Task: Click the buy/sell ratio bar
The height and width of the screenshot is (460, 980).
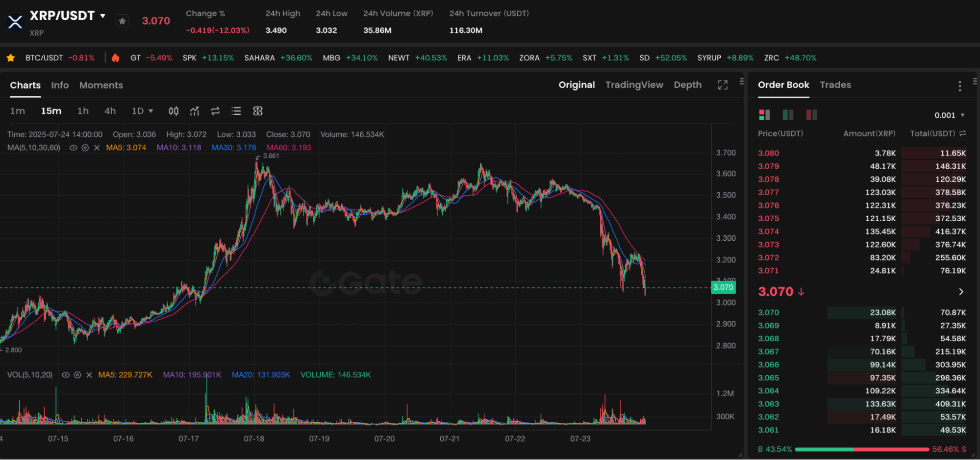Action: [x=862, y=449]
